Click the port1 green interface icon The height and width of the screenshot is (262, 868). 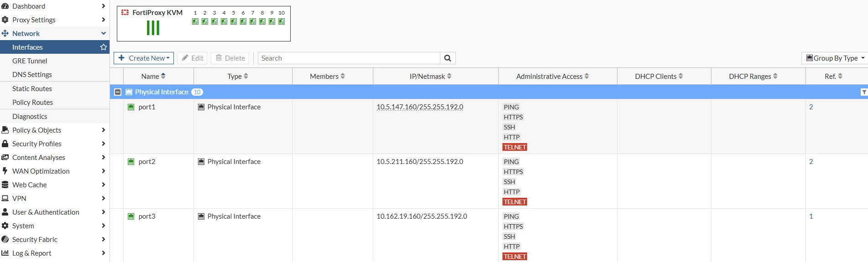coord(131,107)
